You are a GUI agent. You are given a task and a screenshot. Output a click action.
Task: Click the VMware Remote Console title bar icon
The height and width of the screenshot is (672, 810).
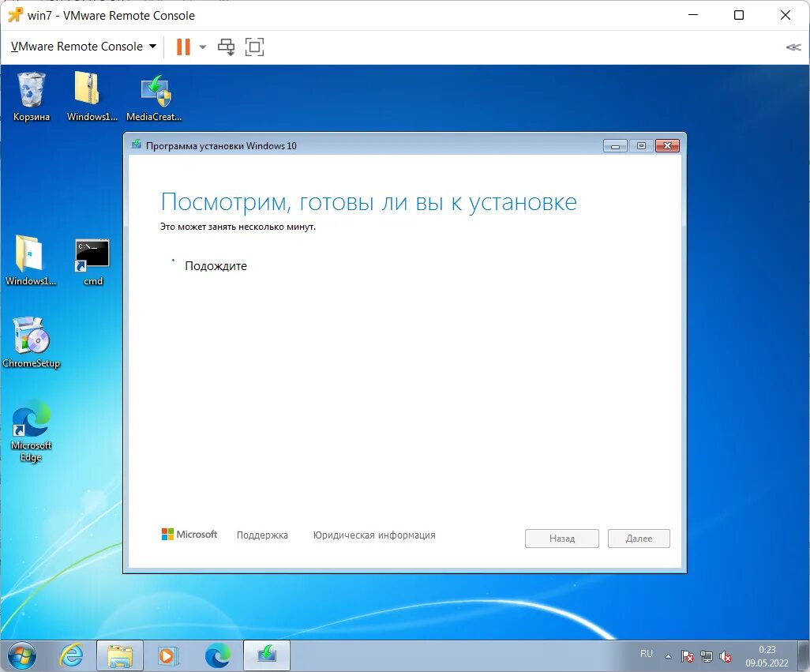coord(15,16)
